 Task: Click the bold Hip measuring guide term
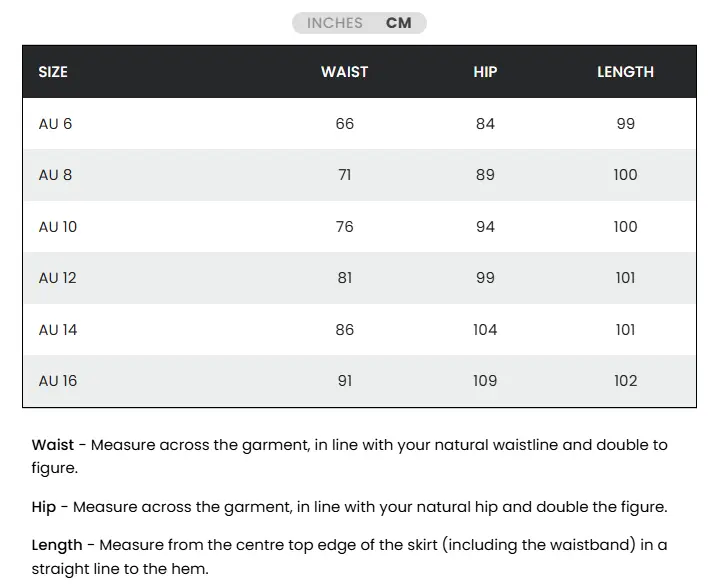(44, 507)
